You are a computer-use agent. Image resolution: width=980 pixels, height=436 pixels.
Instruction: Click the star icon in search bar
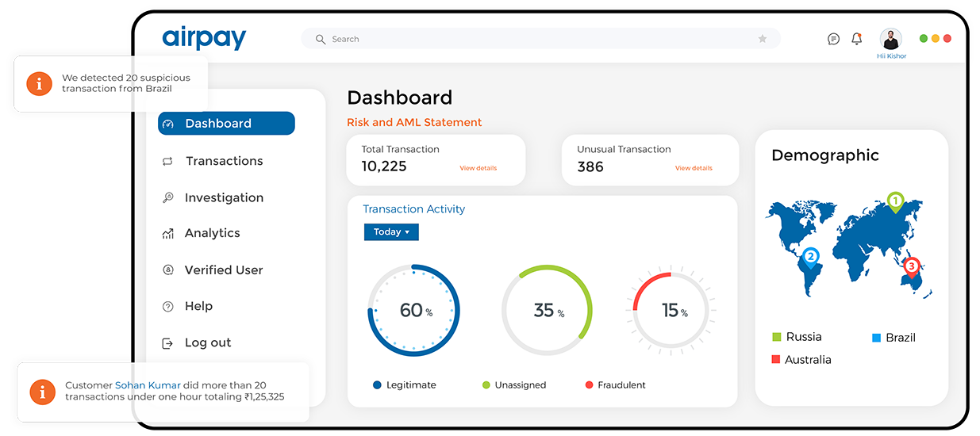pyautogui.click(x=763, y=39)
